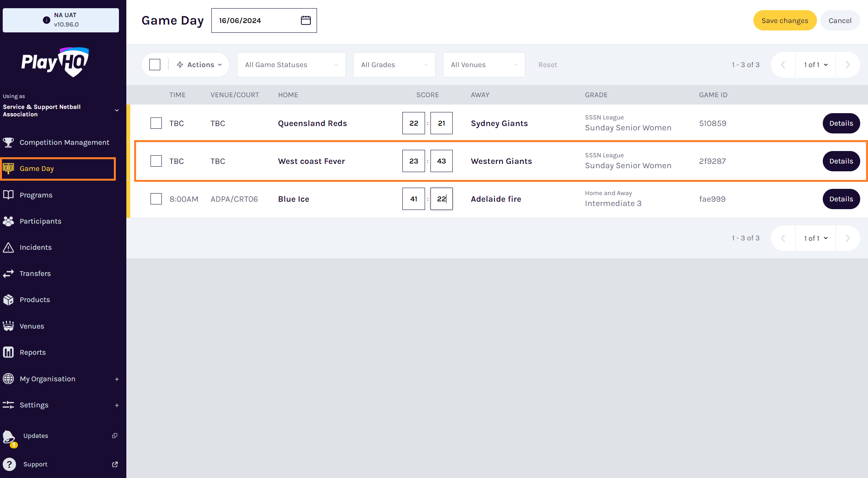Tick the Blue Ice game checkbox
The height and width of the screenshot is (478, 868).
[156, 199]
